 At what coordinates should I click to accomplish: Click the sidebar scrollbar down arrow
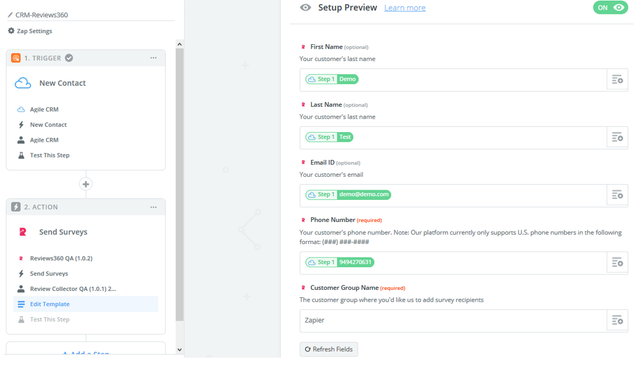coord(179,350)
